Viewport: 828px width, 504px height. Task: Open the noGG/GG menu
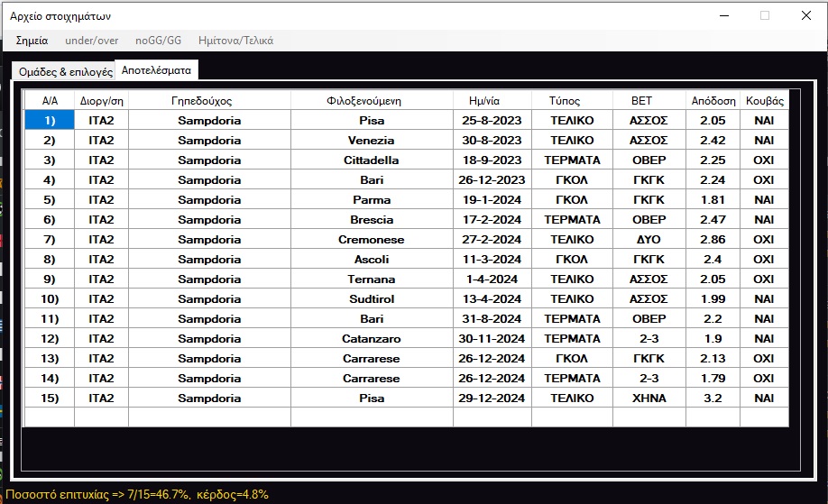point(158,41)
